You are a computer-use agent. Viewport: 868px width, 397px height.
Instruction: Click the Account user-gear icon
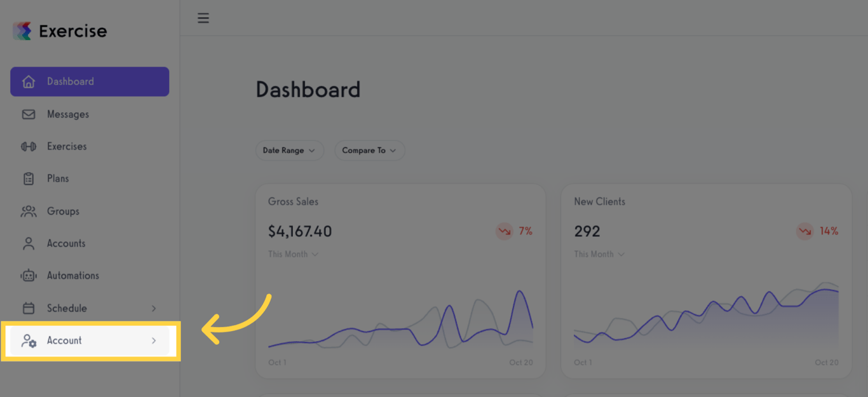[29, 340]
